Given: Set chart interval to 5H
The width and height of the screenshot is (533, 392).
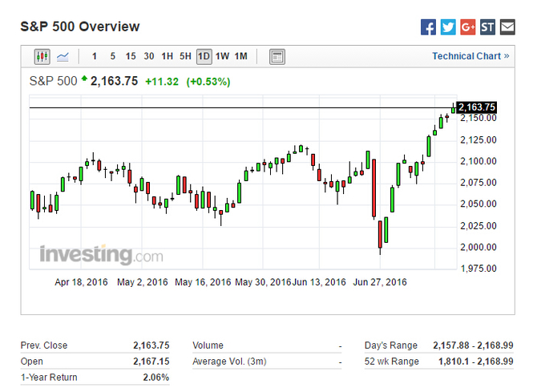Looking at the screenshot, I should [x=185, y=56].
